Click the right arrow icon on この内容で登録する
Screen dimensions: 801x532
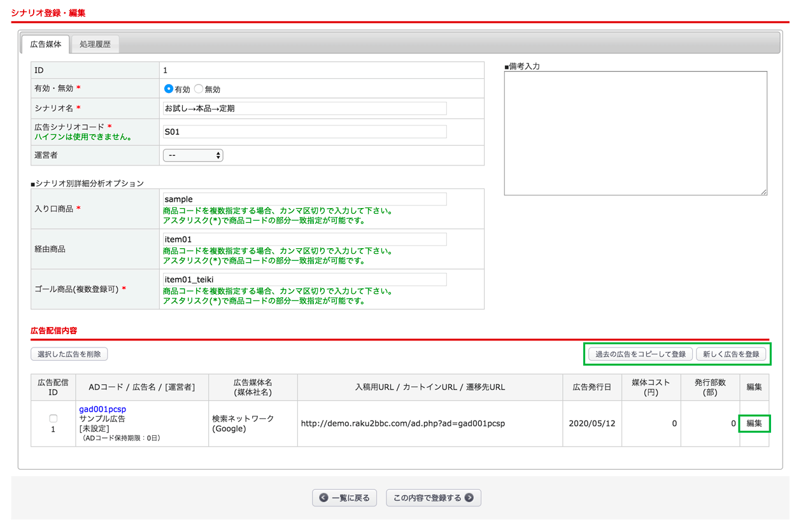coord(469,498)
